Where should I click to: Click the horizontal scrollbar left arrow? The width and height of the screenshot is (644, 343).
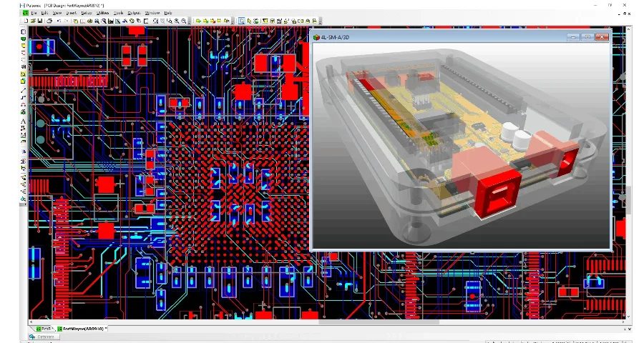[x=30, y=322]
